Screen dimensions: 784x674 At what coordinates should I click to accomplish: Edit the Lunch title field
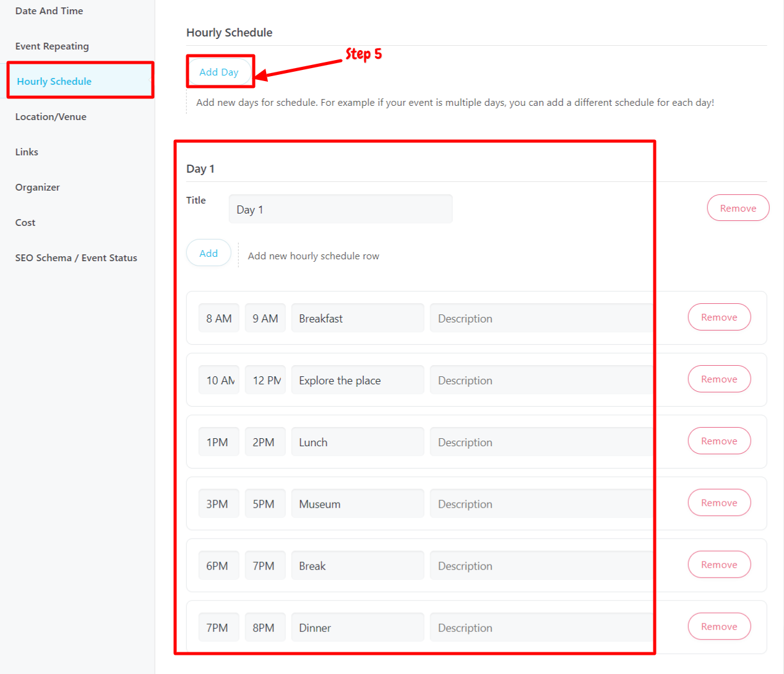coord(358,442)
